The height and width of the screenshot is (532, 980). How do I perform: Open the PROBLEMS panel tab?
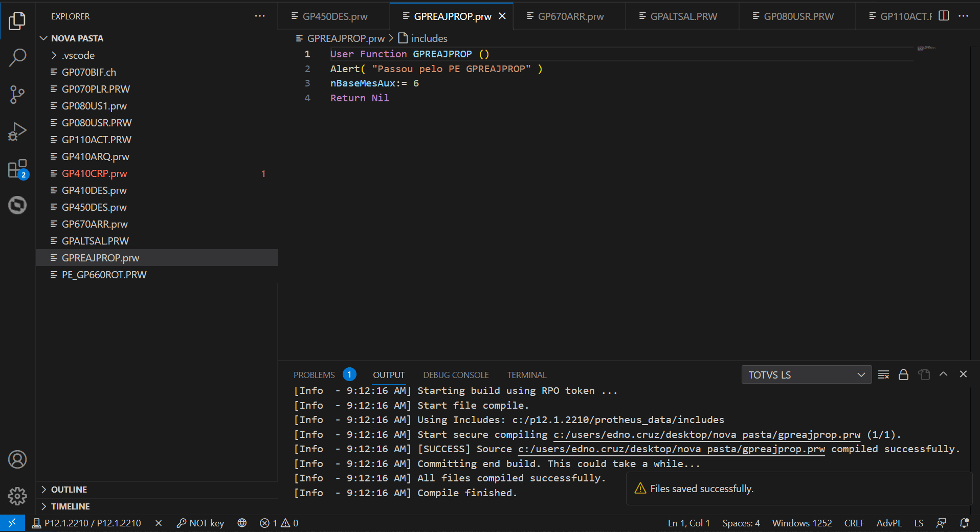click(x=314, y=374)
